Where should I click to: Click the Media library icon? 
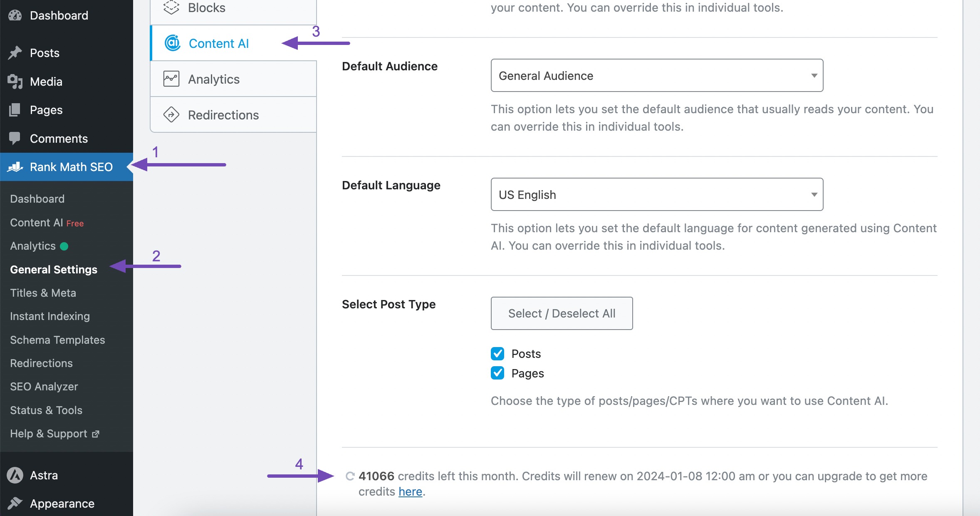click(15, 82)
